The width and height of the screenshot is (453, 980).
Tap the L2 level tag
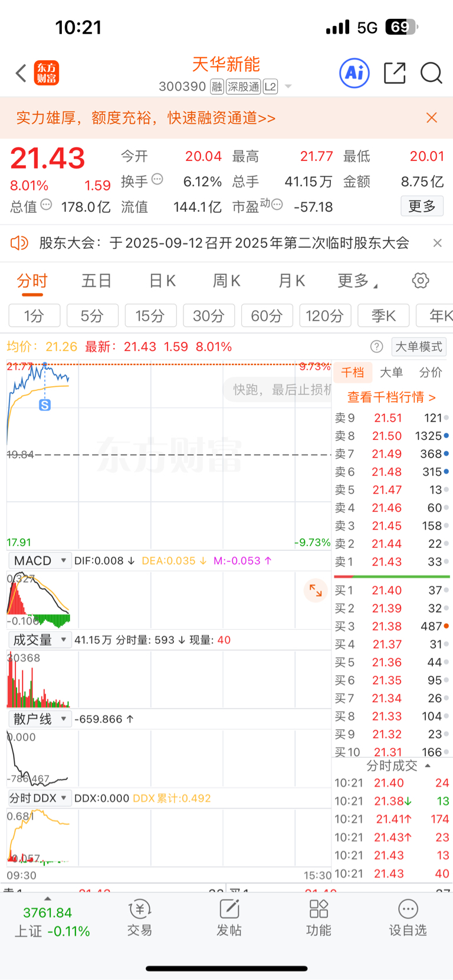pyautogui.click(x=270, y=87)
